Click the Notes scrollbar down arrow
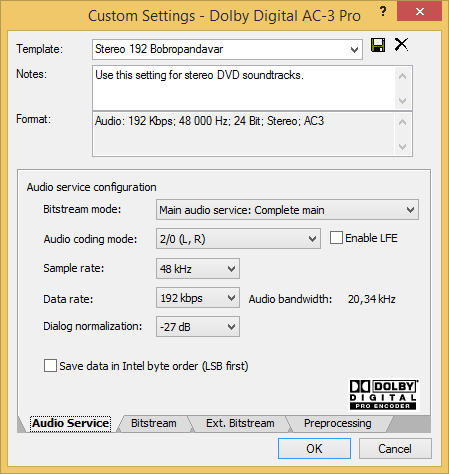449x474 pixels. point(403,100)
